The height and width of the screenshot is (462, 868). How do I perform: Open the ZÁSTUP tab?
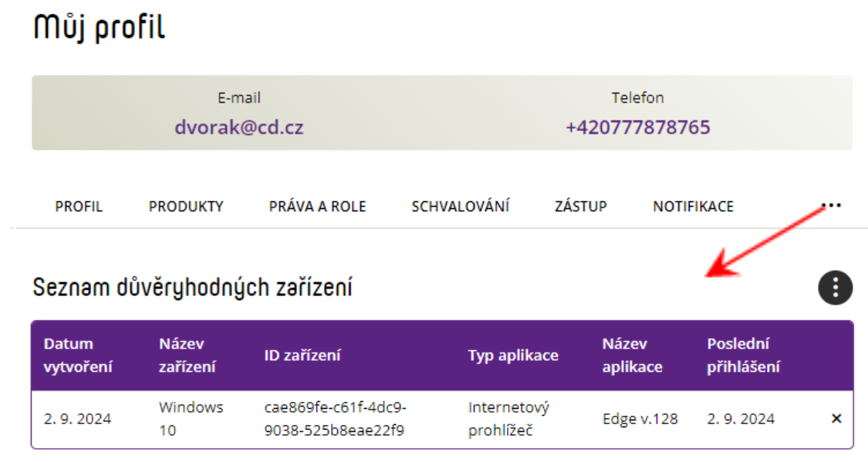click(581, 207)
